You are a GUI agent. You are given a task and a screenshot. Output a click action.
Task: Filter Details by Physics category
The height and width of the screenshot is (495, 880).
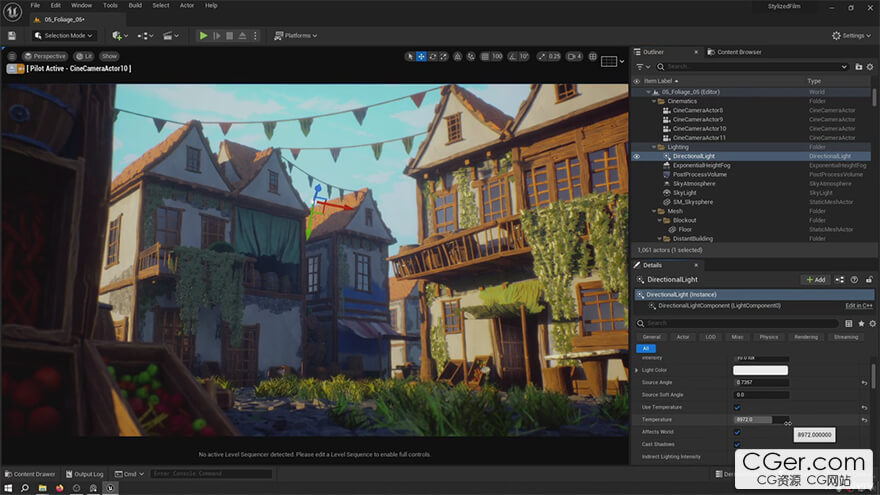(x=769, y=337)
